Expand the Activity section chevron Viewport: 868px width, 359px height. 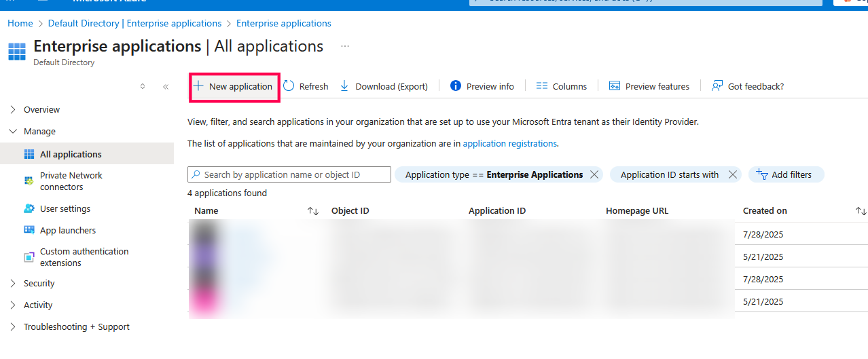[x=13, y=305]
